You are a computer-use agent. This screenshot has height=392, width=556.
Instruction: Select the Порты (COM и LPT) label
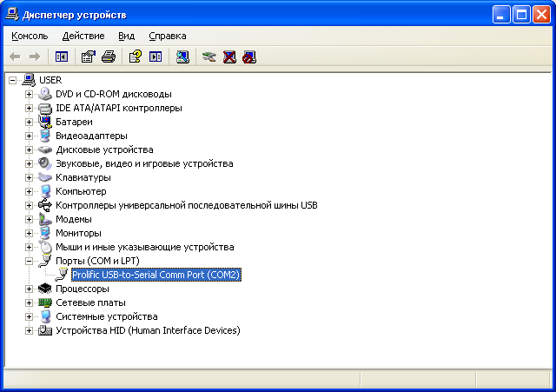click(x=97, y=261)
